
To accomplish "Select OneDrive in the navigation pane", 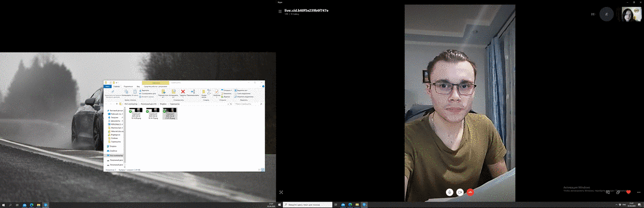I will tap(113, 151).
